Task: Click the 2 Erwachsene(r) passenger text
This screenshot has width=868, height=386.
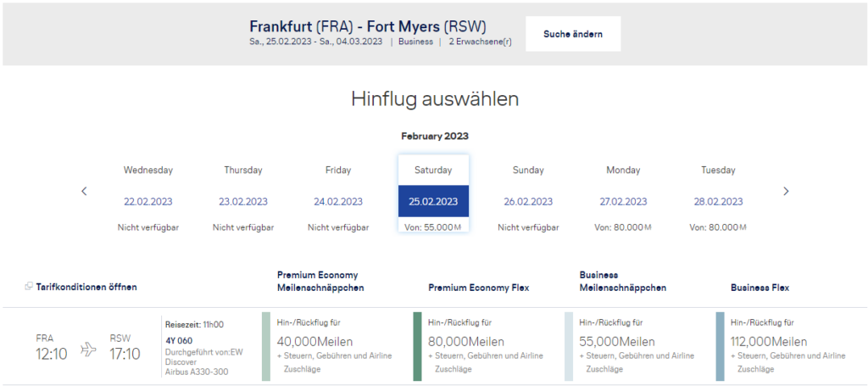Action: pyautogui.click(x=480, y=42)
